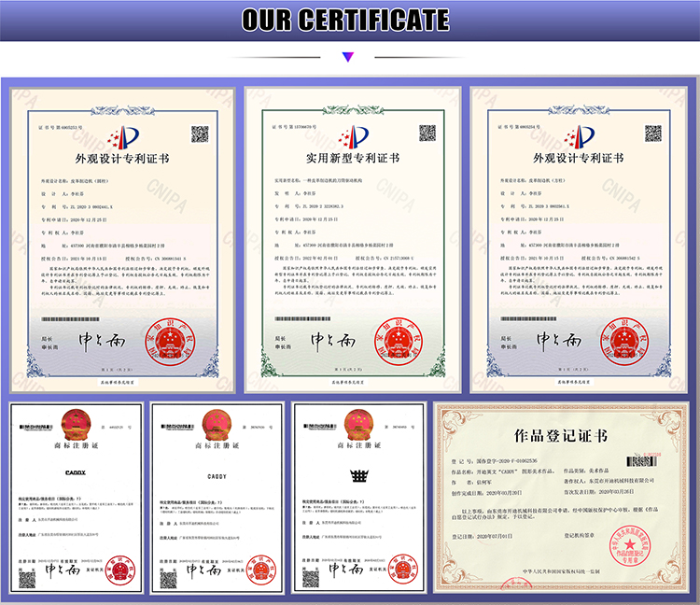Screen dimensions: 700x605
Task: Click the national emblem on the bold CADDY certificate
Action: coord(76,425)
